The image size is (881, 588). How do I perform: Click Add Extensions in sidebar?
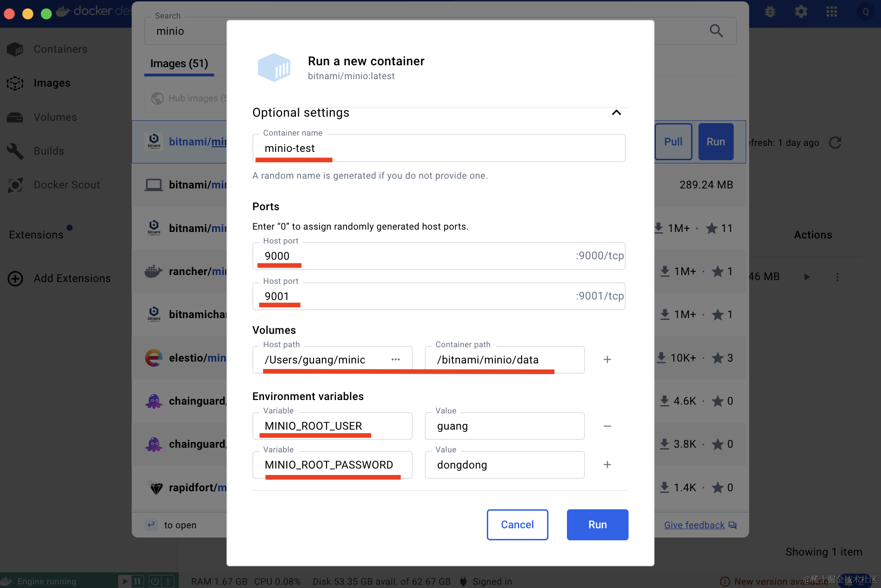(72, 278)
